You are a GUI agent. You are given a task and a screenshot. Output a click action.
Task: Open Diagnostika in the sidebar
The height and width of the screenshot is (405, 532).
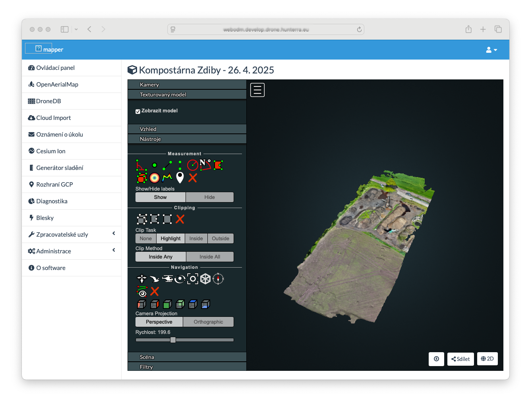click(x=52, y=201)
